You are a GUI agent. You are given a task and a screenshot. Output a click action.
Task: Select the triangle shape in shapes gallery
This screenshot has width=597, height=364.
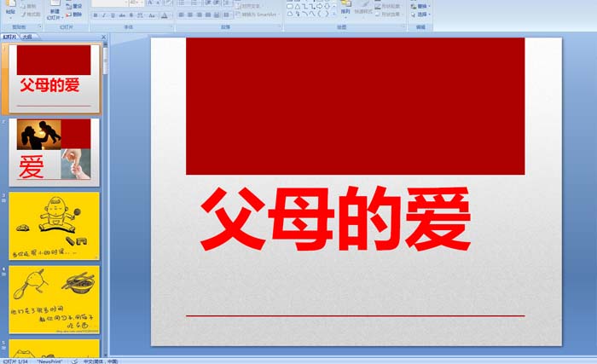(298, 7)
